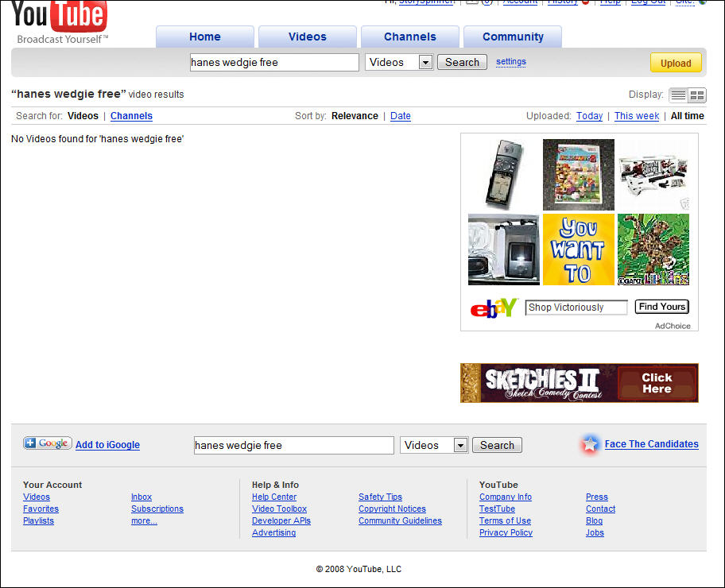This screenshot has height=588, width=725.
Task: Click the Find Yours button
Action: pos(662,307)
